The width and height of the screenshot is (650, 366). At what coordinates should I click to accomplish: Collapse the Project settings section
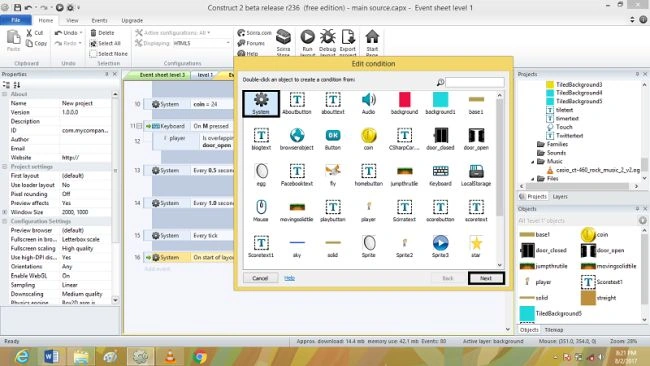coord(5,167)
